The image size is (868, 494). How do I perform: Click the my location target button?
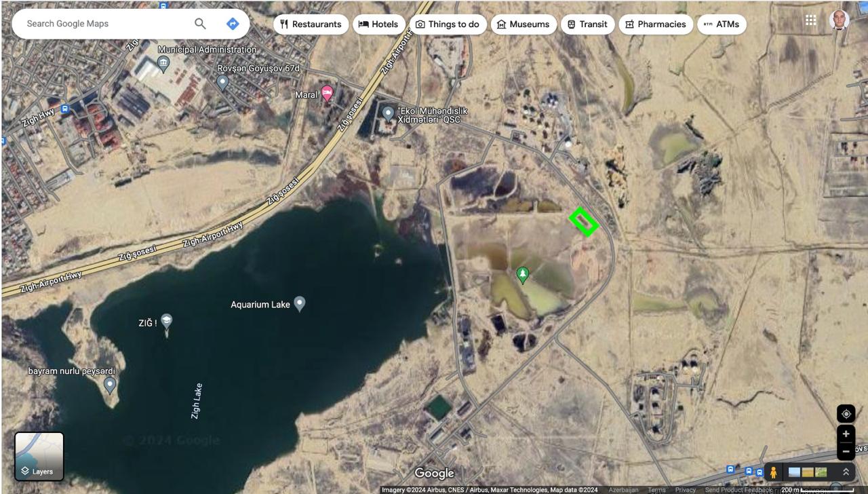point(846,414)
